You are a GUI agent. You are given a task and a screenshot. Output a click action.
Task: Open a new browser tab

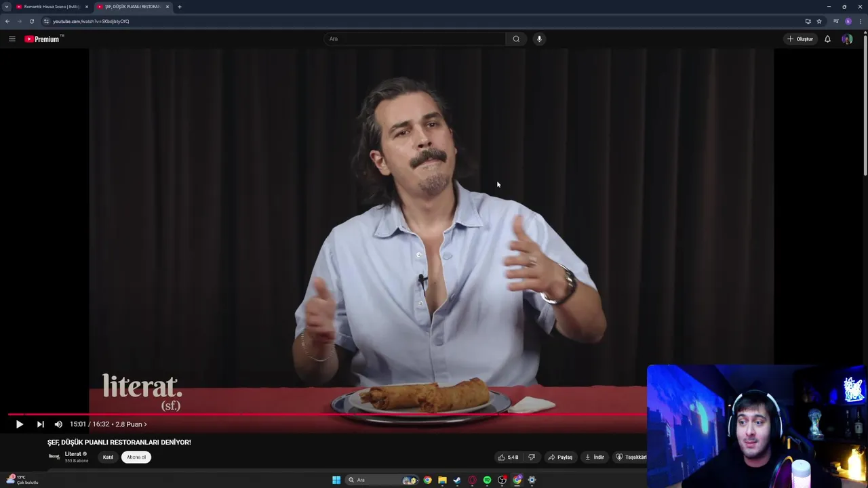pos(180,7)
